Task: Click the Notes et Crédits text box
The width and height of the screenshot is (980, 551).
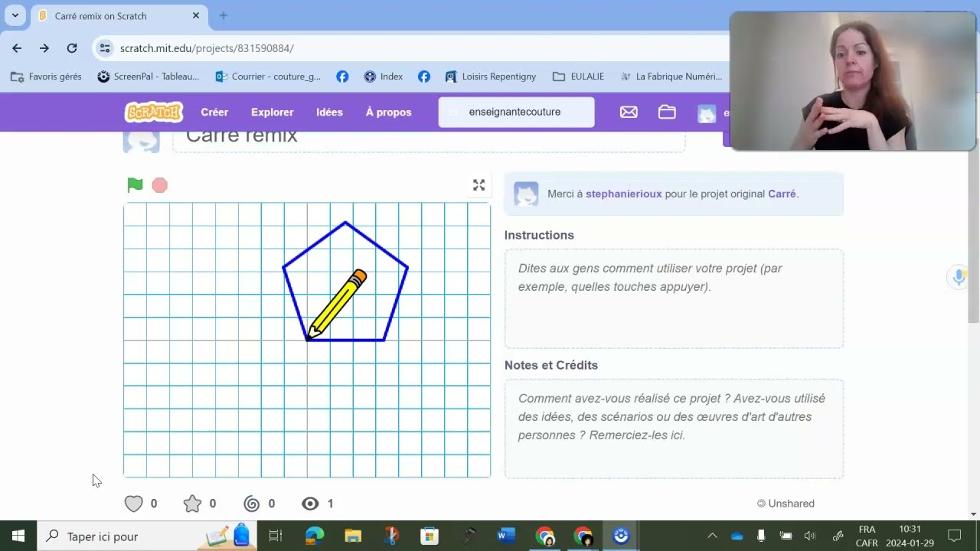Action: click(x=674, y=429)
